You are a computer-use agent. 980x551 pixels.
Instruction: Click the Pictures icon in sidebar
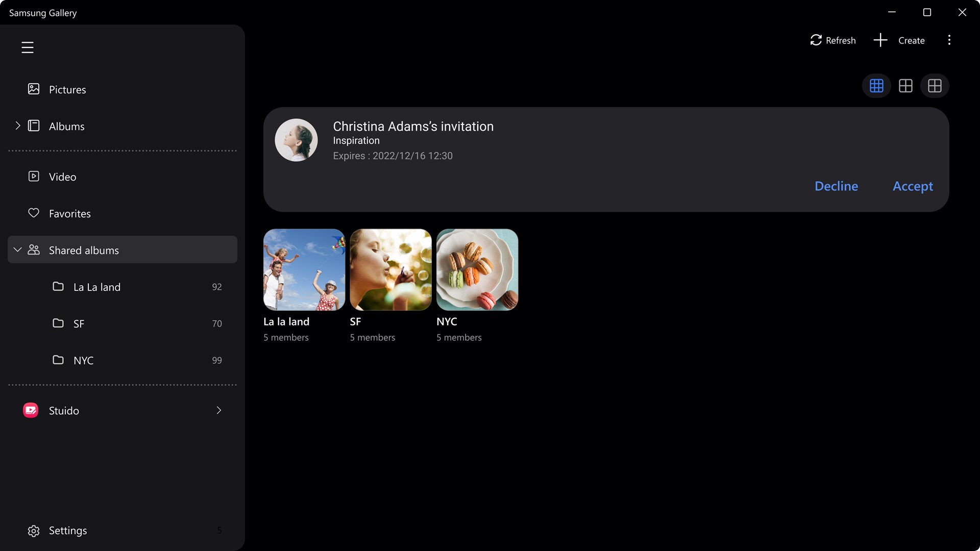pyautogui.click(x=34, y=89)
